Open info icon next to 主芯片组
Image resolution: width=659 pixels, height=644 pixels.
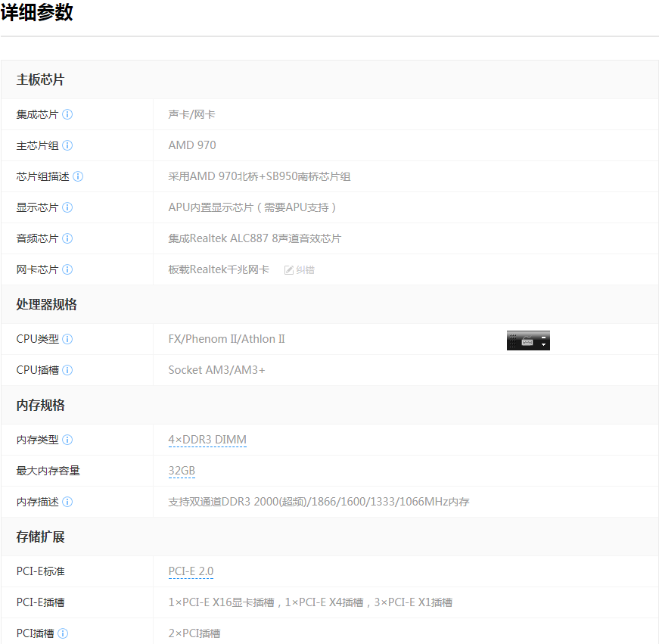[67, 145]
